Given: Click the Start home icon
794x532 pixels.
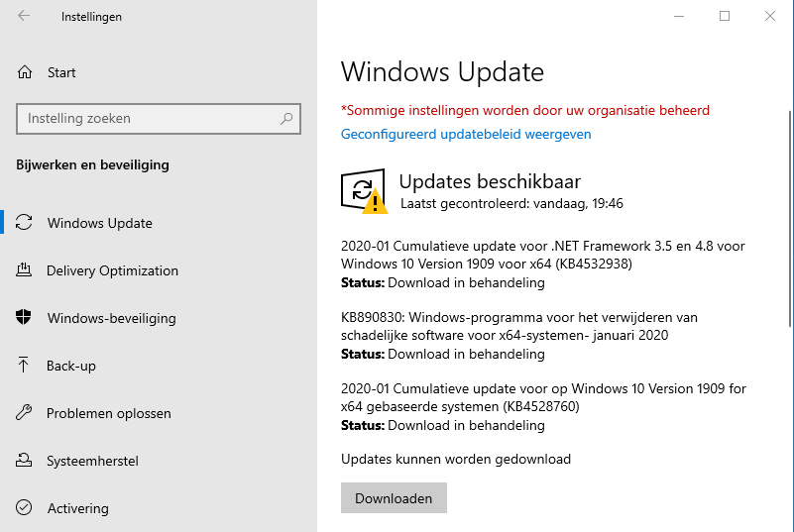Looking at the screenshot, I should (x=25, y=72).
